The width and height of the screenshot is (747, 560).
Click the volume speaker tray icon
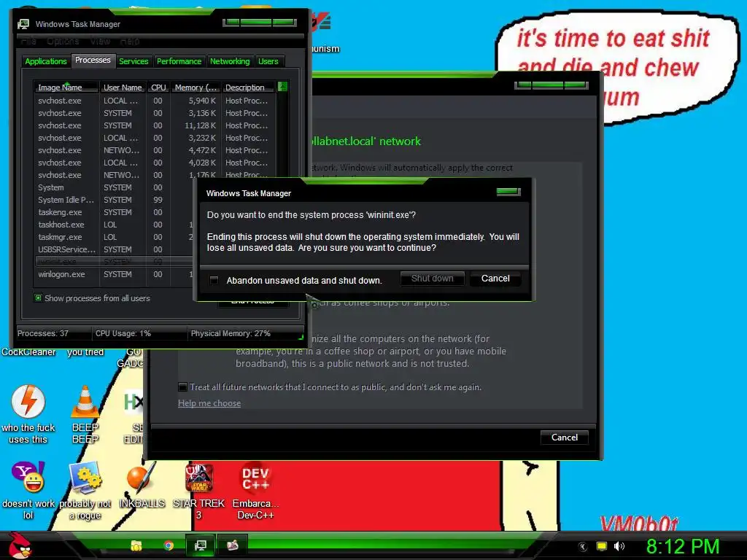pyautogui.click(x=619, y=546)
